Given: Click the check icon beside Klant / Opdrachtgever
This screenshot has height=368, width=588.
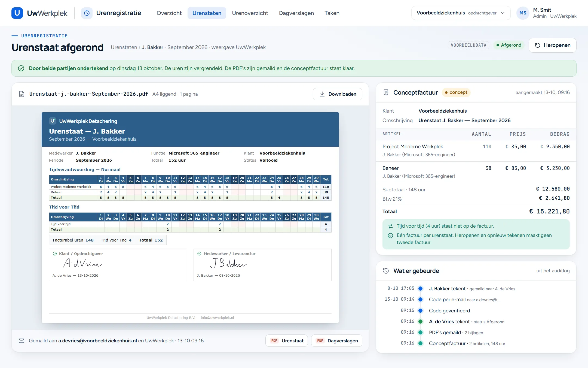Looking at the screenshot, I should click(55, 254).
